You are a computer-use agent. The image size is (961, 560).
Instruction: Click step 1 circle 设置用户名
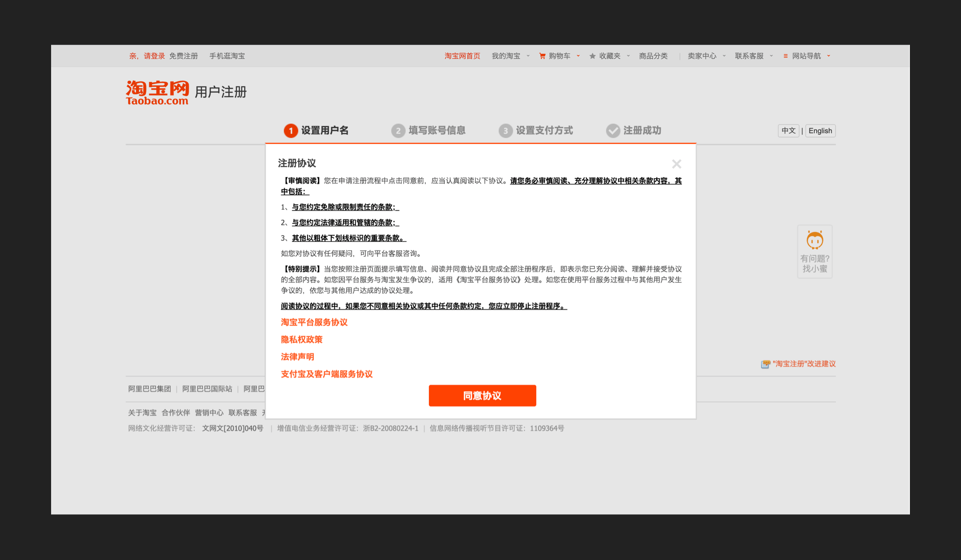[290, 130]
